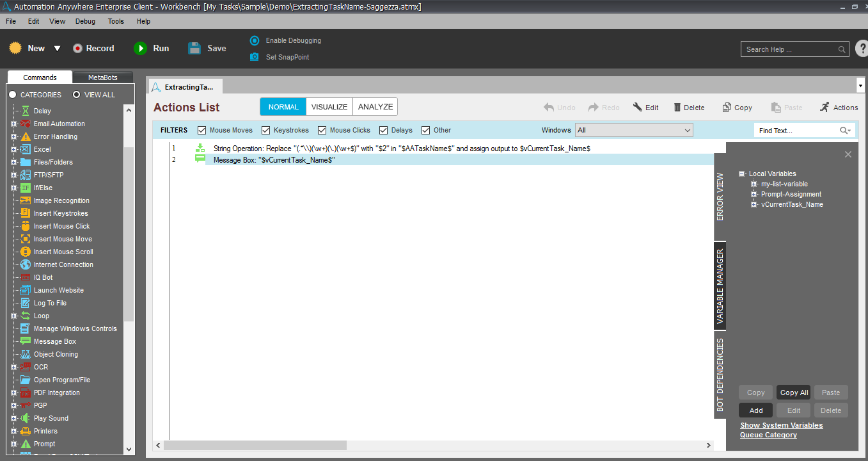Switch to the MetaBots tab
Viewport: 868px width, 461px height.
103,77
